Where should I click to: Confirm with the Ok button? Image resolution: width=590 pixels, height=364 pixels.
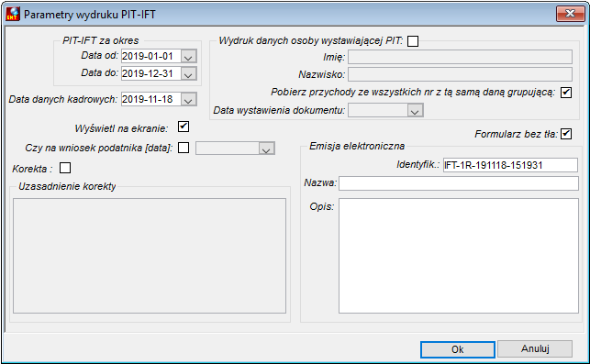pos(458,349)
